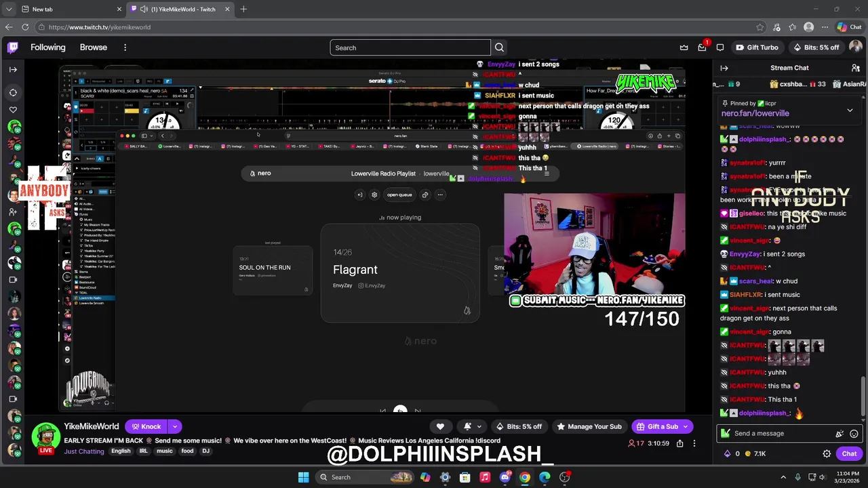The width and height of the screenshot is (868, 488).
Task: Click the Gift Turbo button
Action: point(757,47)
